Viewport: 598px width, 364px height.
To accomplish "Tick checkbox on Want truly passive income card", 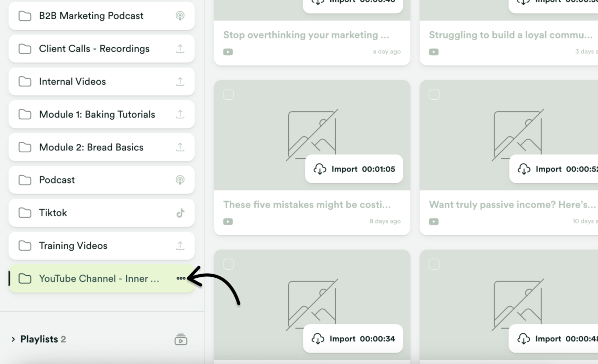I will 434,94.
